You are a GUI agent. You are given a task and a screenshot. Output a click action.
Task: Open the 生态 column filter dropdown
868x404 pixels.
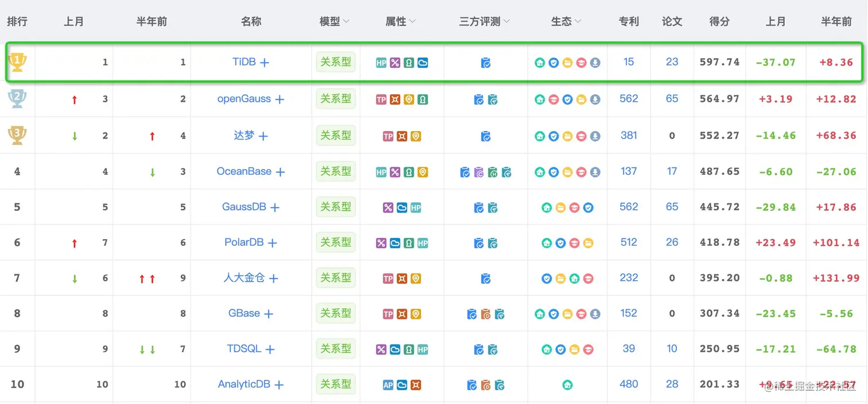coord(578,21)
